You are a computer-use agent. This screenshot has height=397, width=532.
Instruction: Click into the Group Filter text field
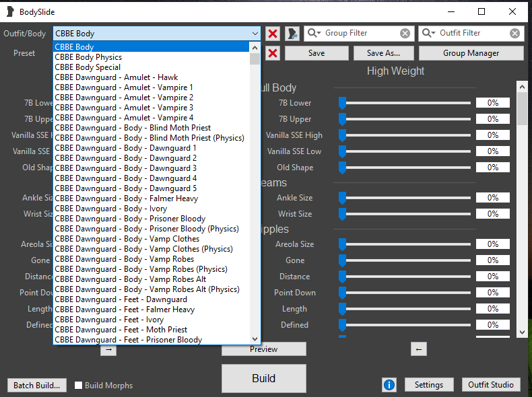click(360, 33)
